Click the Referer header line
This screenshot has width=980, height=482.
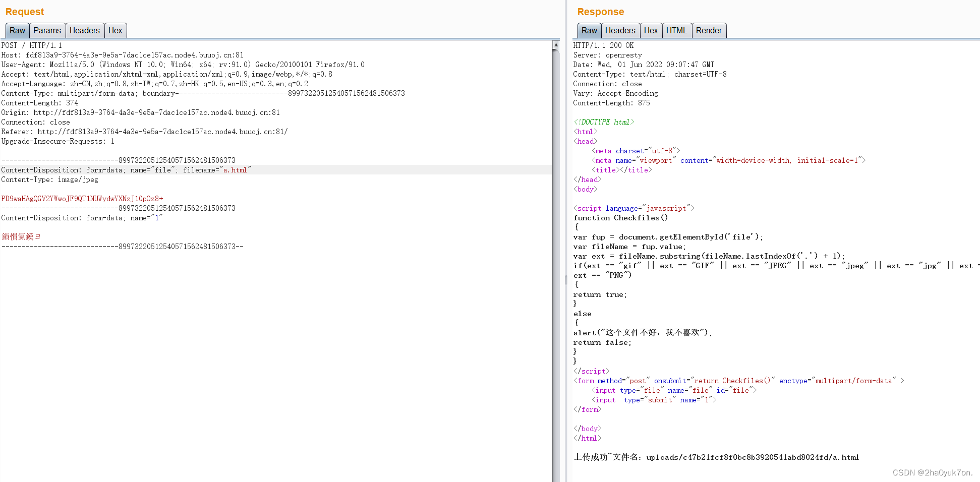pos(144,132)
